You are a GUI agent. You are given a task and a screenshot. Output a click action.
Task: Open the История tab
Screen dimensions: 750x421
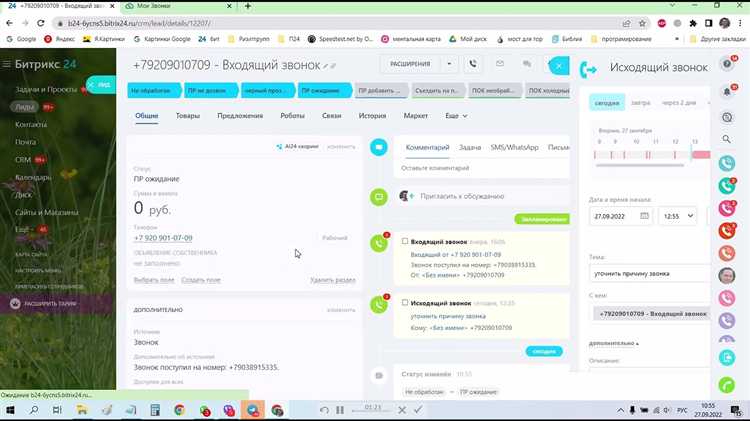point(372,116)
